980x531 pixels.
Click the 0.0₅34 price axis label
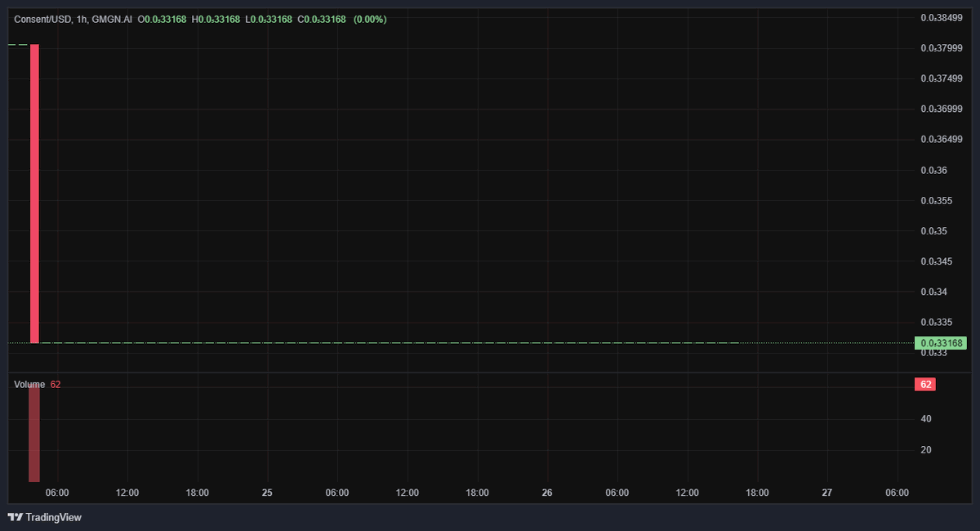click(933, 292)
